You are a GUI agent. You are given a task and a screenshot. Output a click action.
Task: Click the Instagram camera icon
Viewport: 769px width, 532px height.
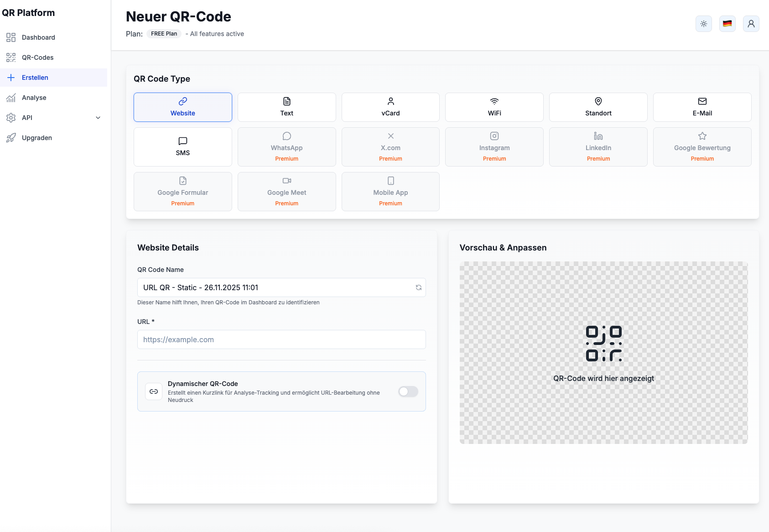(x=494, y=136)
